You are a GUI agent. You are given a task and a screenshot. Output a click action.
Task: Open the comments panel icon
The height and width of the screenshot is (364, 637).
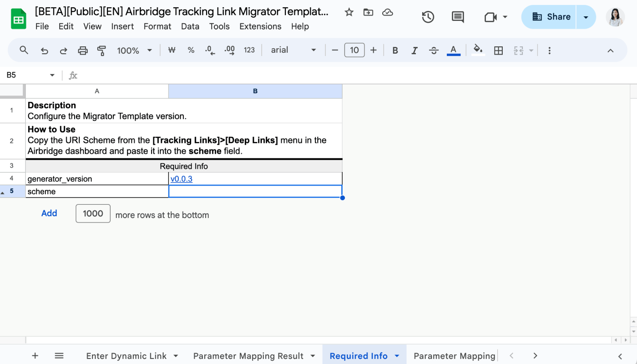click(x=458, y=17)
